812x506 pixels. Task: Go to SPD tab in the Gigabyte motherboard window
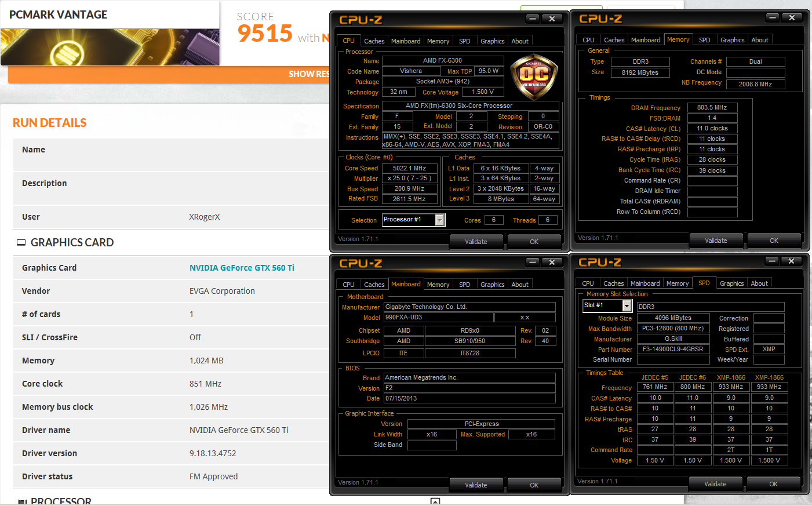coord(465,285)
